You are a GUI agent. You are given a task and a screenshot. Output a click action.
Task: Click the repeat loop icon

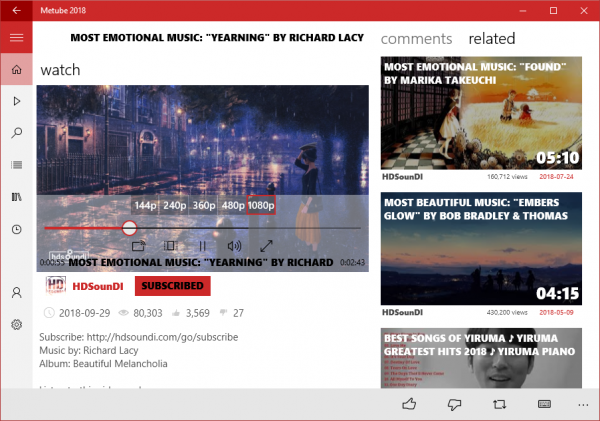pos(499,404)
